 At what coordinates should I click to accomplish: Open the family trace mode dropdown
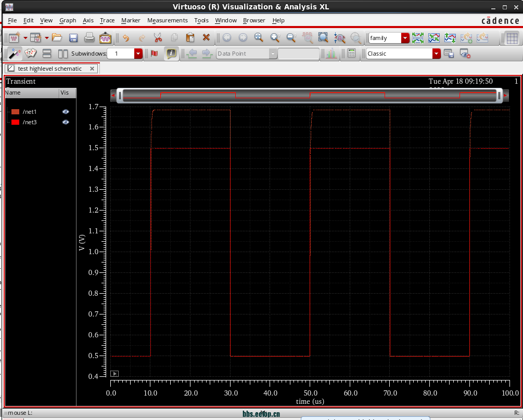[405, 38]
